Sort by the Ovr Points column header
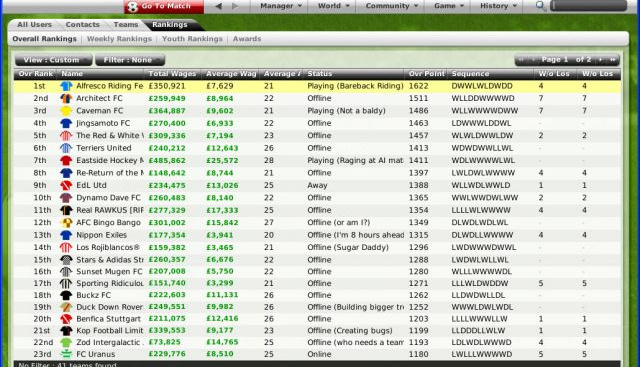 pos(426,74)
